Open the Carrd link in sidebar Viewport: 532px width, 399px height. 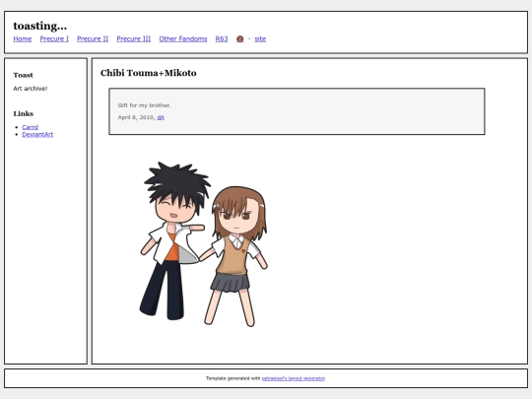click(31, 127)
